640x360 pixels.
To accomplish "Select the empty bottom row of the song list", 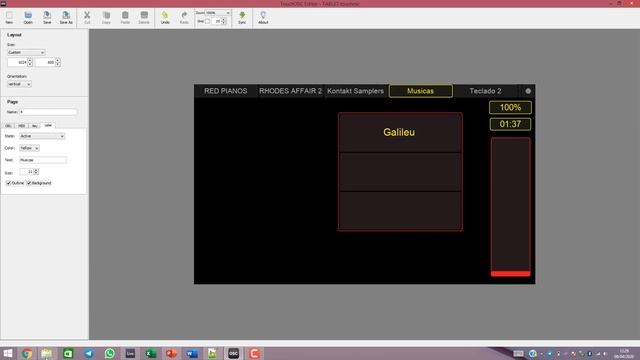I will (400, 211).
